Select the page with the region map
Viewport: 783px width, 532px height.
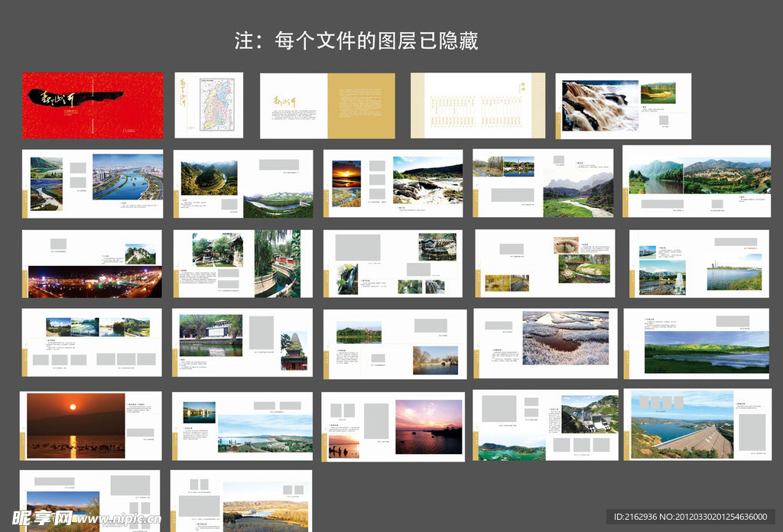click(209, 105)
